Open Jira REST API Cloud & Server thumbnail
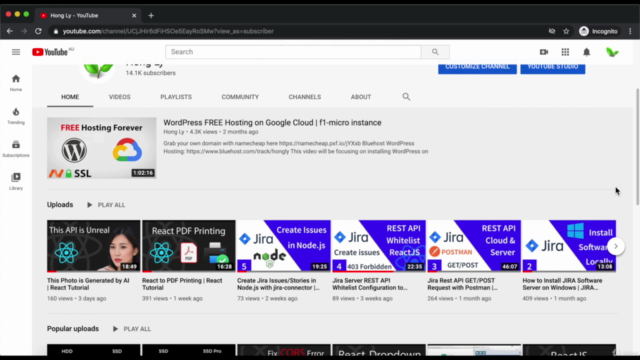Screen dimensions: 640x360 [x=474, y=246]
